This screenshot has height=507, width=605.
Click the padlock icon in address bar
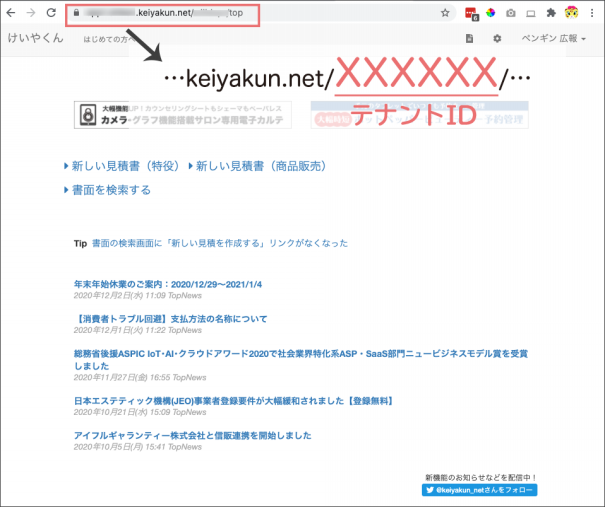pyautogui.click(x=76, y=13)
